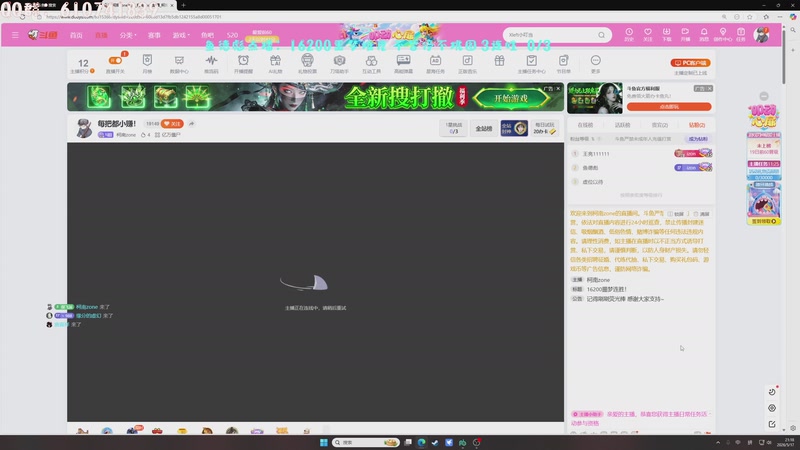This screenshot has width=800, height=450.
Task: Open the AD 星海任务 tool
Action: (435, 64)
